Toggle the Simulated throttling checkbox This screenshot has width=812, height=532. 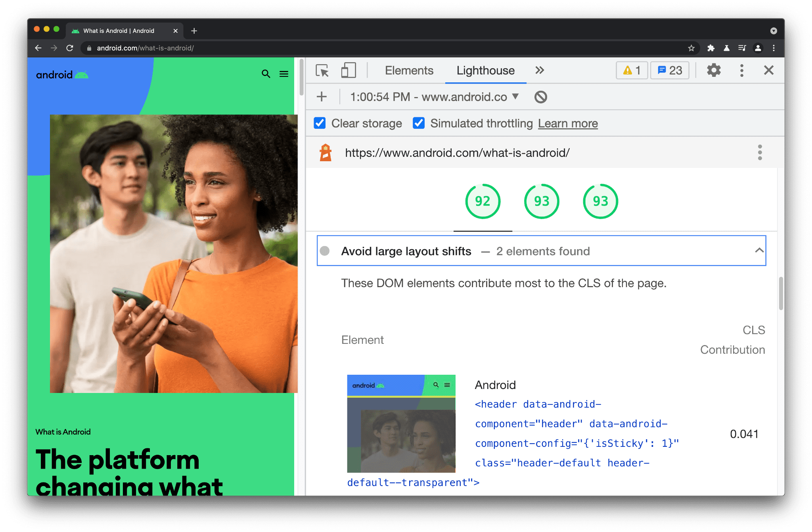tap(417, 124)
